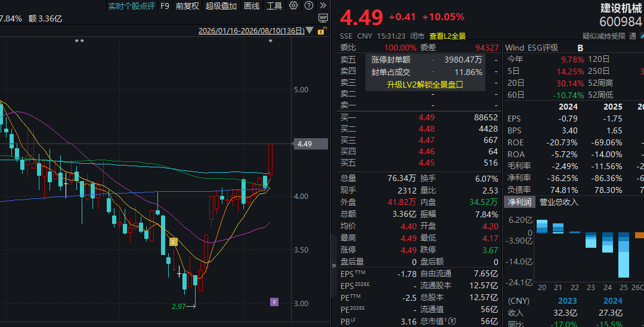Open the 超级叠加 overlay menu
644x327 pixels.
click(x=221, y=6)
